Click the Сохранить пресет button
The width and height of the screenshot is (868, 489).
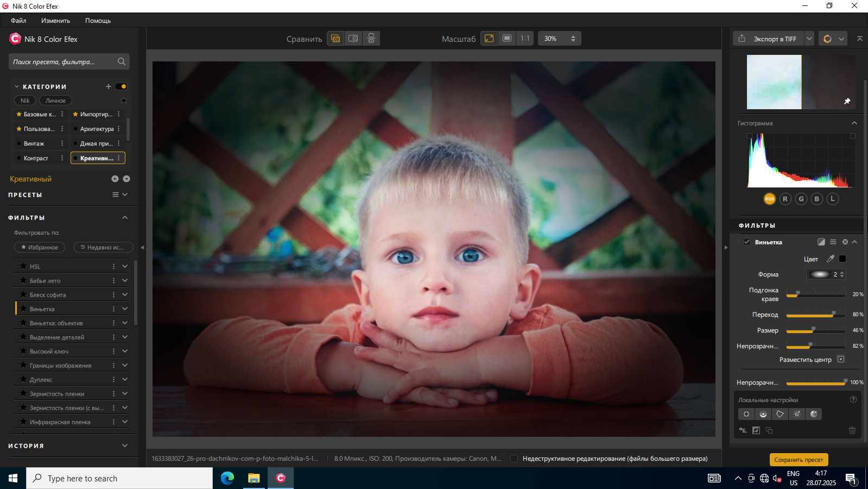[x=799, y=460]
